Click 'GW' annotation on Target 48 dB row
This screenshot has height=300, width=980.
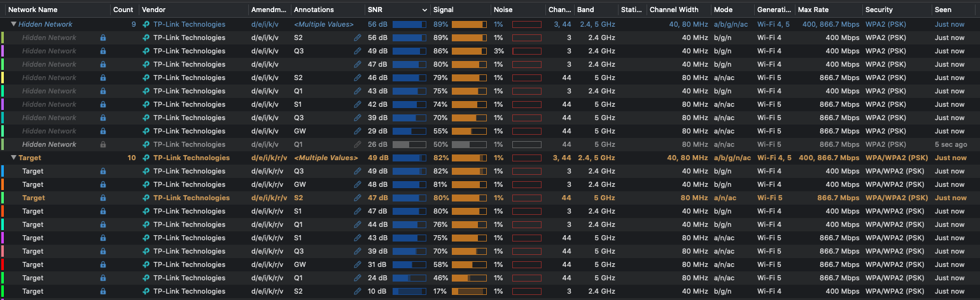click(x=300, y=184)
